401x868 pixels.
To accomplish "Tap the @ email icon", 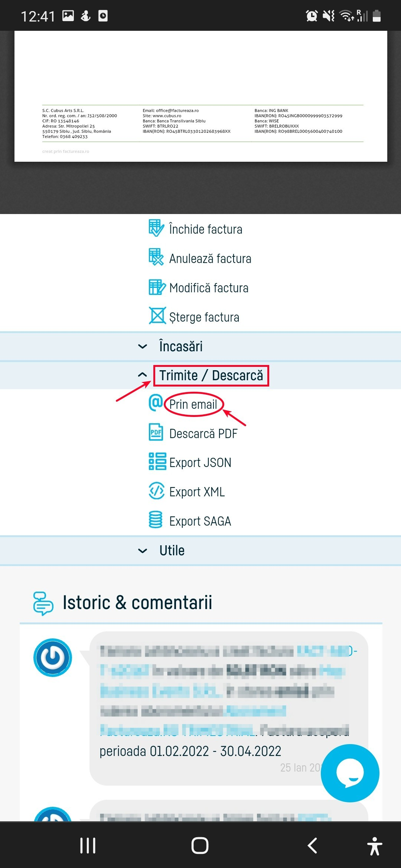I will click(156, 402).
